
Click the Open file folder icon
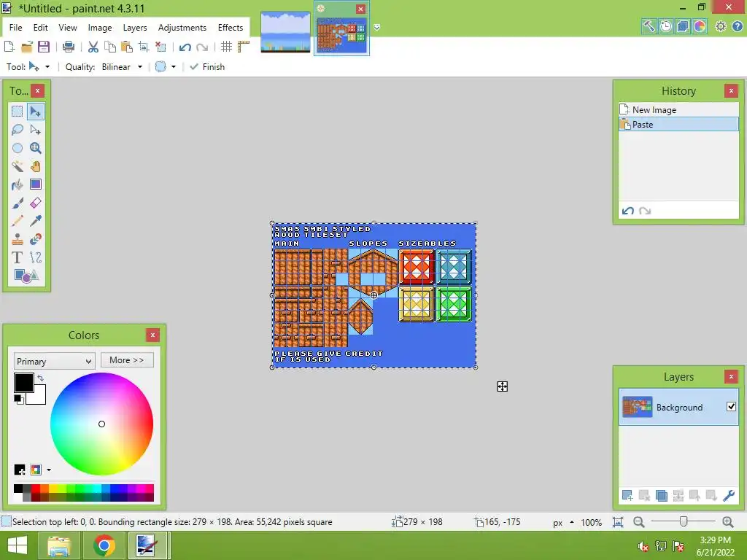click(x=27, y=47)
